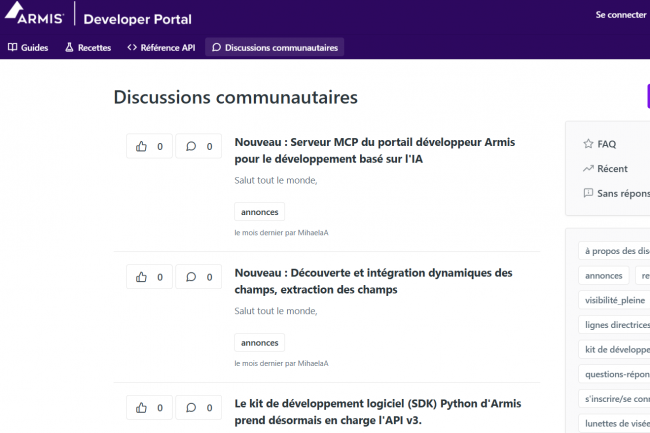650x433 pixels.
Task: Upvote the Serveur MCP discussion post
Action: (149, 146)
